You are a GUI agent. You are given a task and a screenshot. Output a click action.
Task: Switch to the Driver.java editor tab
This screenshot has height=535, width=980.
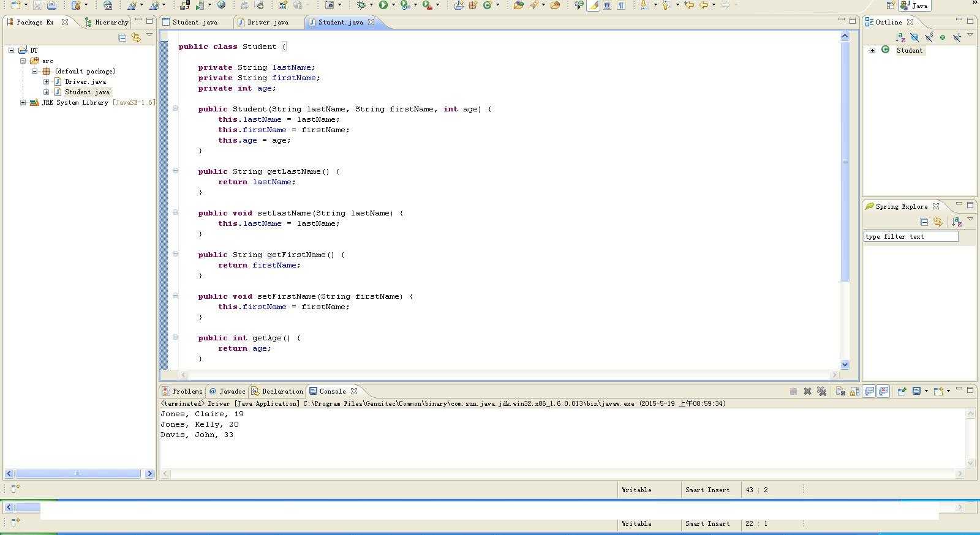tap(268, 22)
